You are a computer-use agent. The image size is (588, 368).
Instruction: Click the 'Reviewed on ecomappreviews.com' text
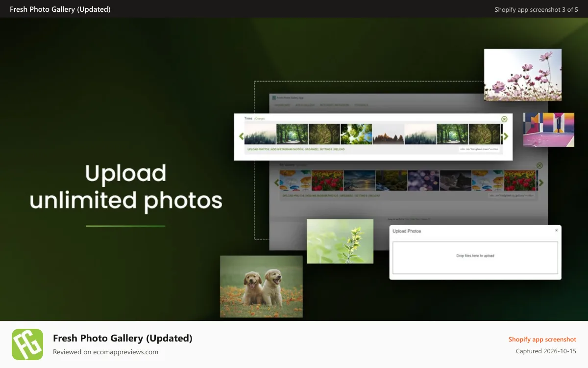pos(105,352)
